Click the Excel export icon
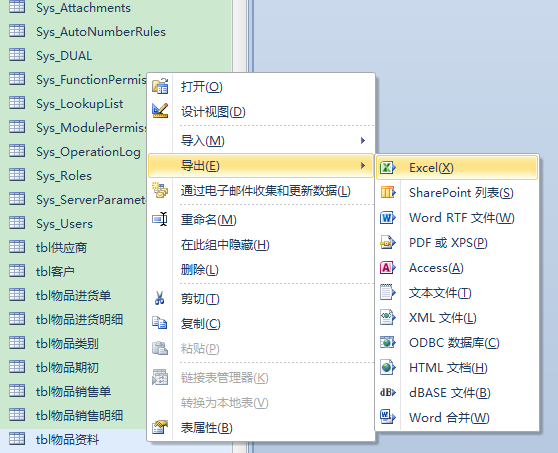The height and width of the screenshot is (453, 558). [x=388, y=167]
